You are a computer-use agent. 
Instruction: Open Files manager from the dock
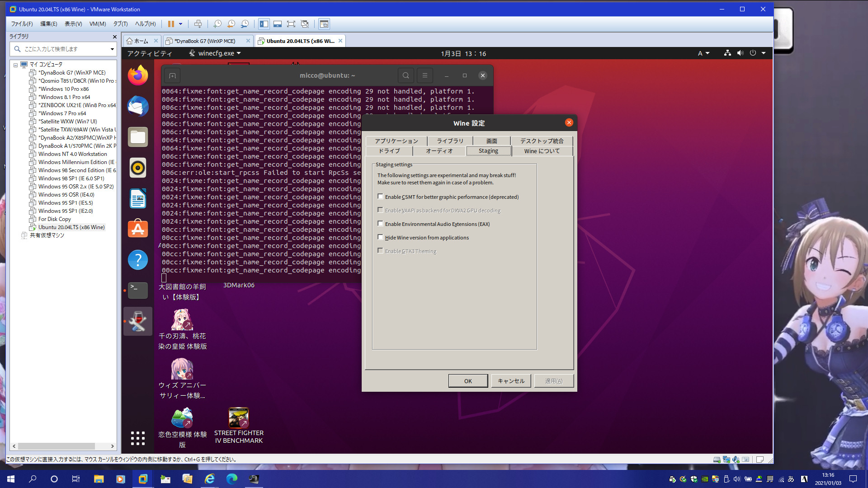(x=138, y=137)
